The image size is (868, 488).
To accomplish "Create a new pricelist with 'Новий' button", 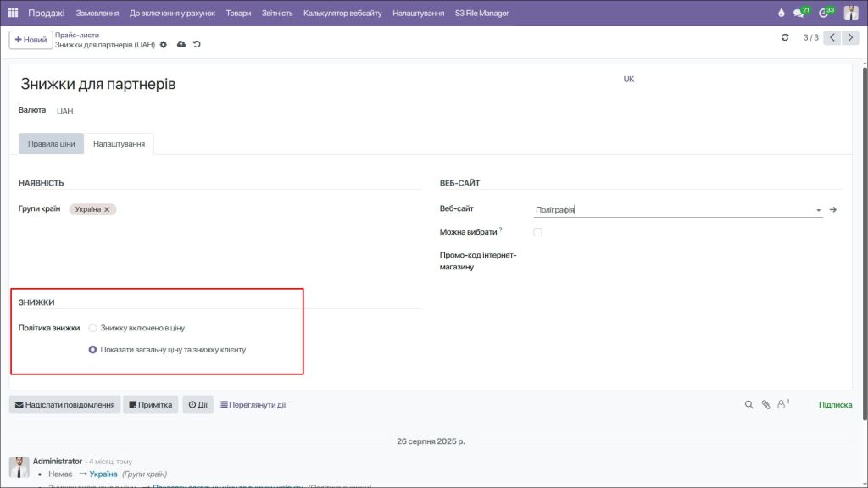I will pos(31,39).
